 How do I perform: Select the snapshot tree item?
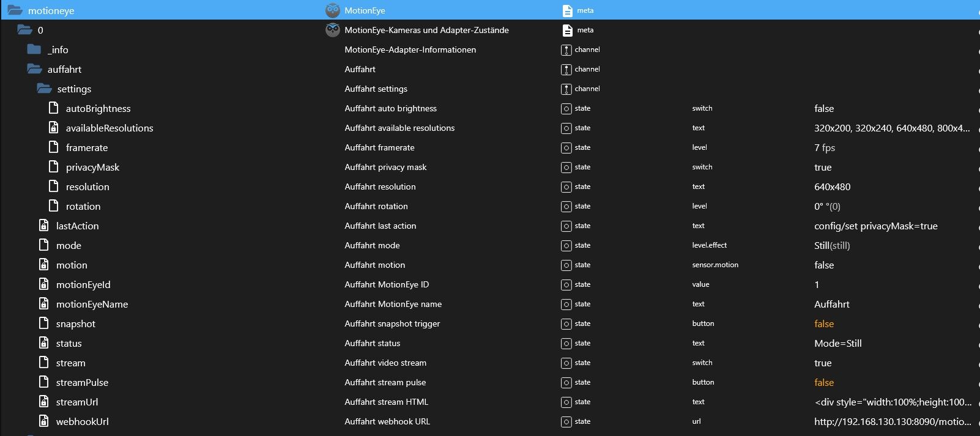[x=76, y=323]
